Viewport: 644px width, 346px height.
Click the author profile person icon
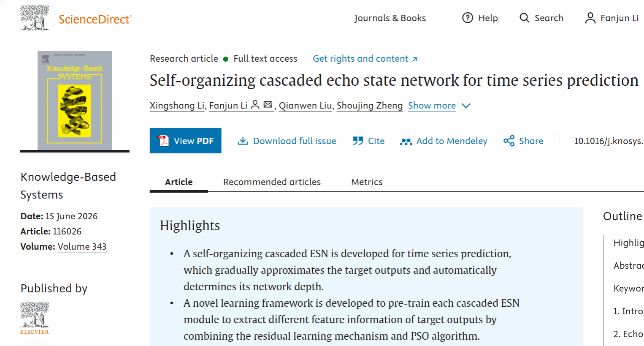pos(255,105)
